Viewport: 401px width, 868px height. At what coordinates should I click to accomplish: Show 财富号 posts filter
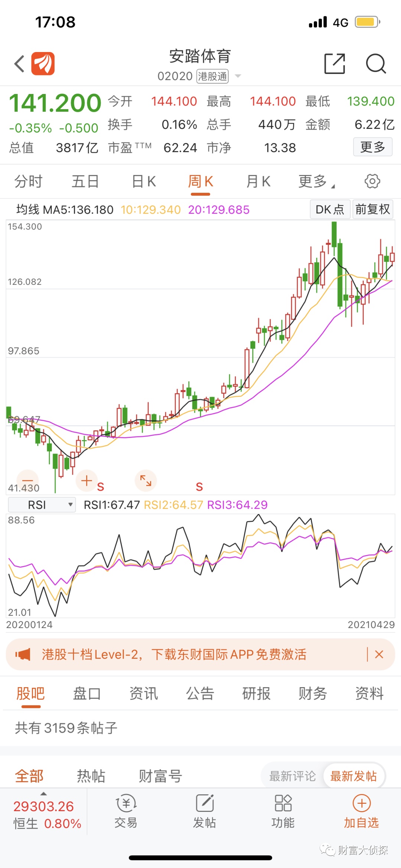click(160, 776)
